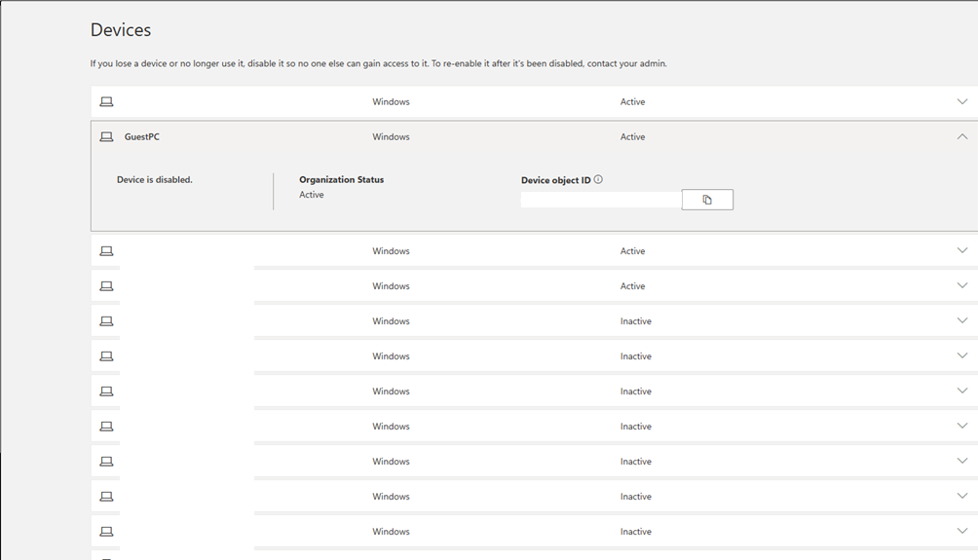Click Windows in row directly below GuestPC panel

(x=391, y=250)
